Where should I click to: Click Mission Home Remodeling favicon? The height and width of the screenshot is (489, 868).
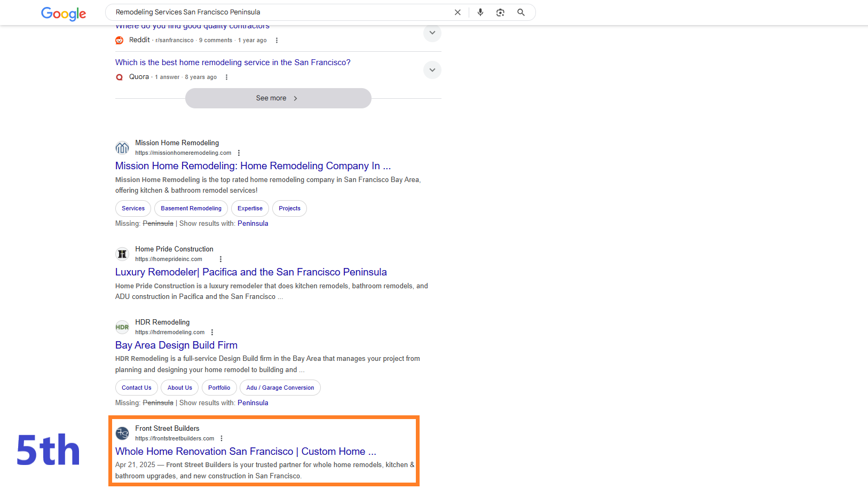point(122,148)
